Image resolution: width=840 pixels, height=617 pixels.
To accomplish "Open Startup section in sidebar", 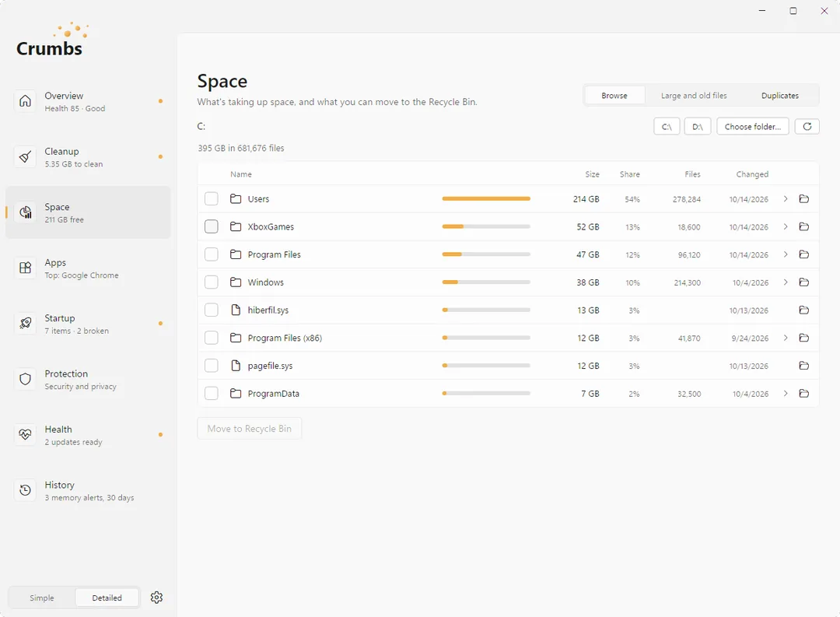I will (x=88, y=324).
